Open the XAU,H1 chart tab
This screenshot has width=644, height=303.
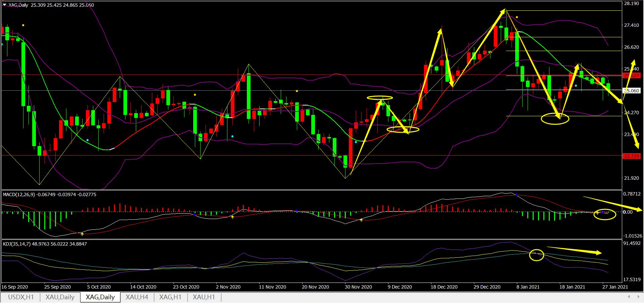[204, 297]
